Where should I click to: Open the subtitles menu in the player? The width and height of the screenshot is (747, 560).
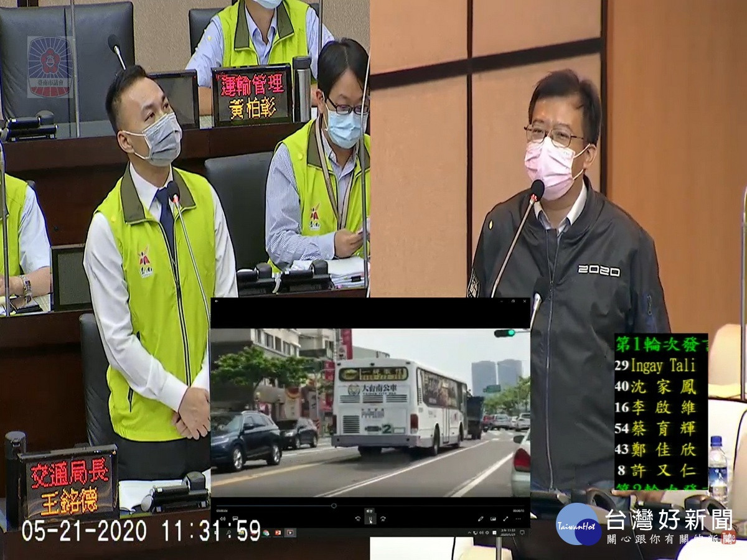(235, 518)
